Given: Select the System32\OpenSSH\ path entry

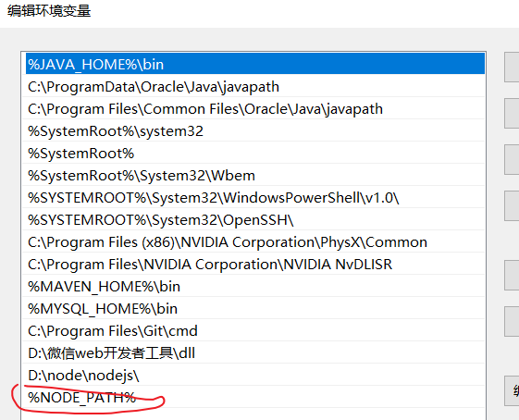Looking at the screenshot, I should point(254,219).
